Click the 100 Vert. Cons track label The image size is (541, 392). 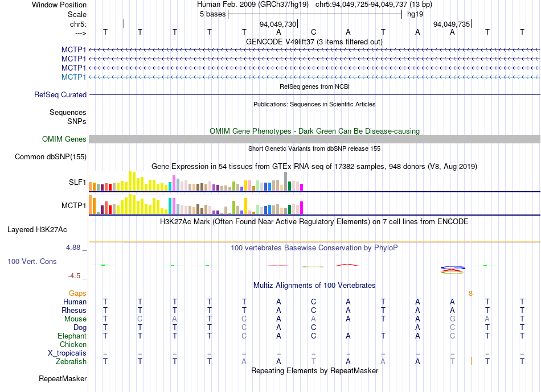coord(32,261)
